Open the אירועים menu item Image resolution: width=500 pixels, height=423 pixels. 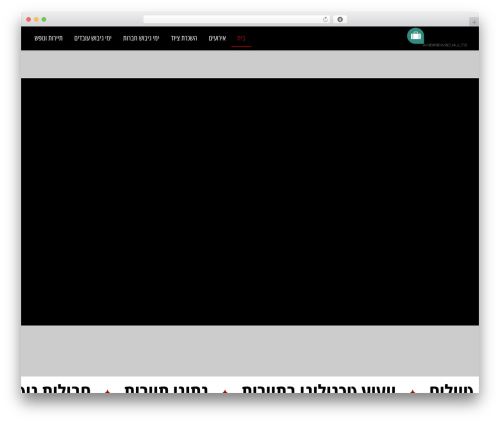[217, 38]
